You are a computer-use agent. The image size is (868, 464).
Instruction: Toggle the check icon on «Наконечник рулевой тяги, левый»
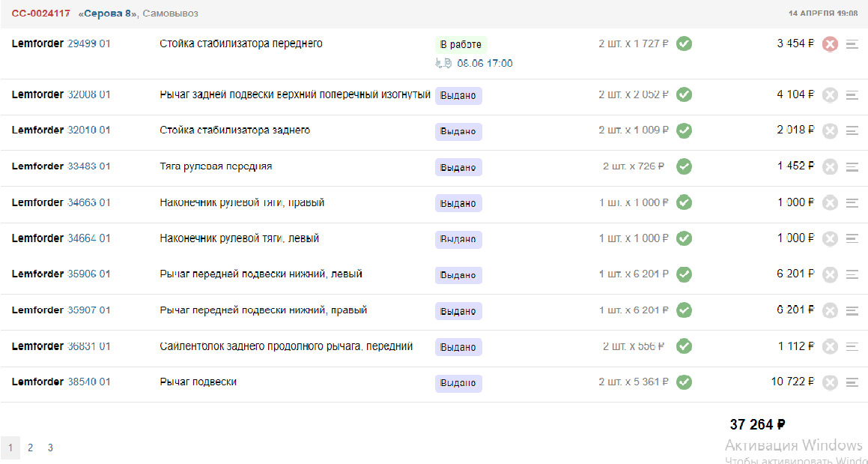684,238
